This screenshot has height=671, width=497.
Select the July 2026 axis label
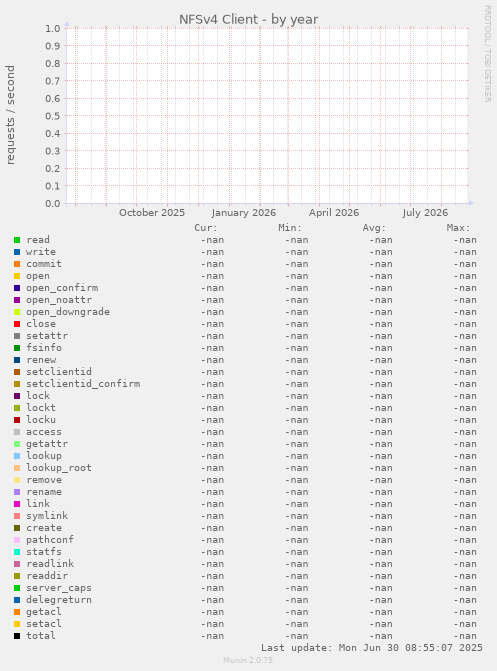(x=425, y=213)
